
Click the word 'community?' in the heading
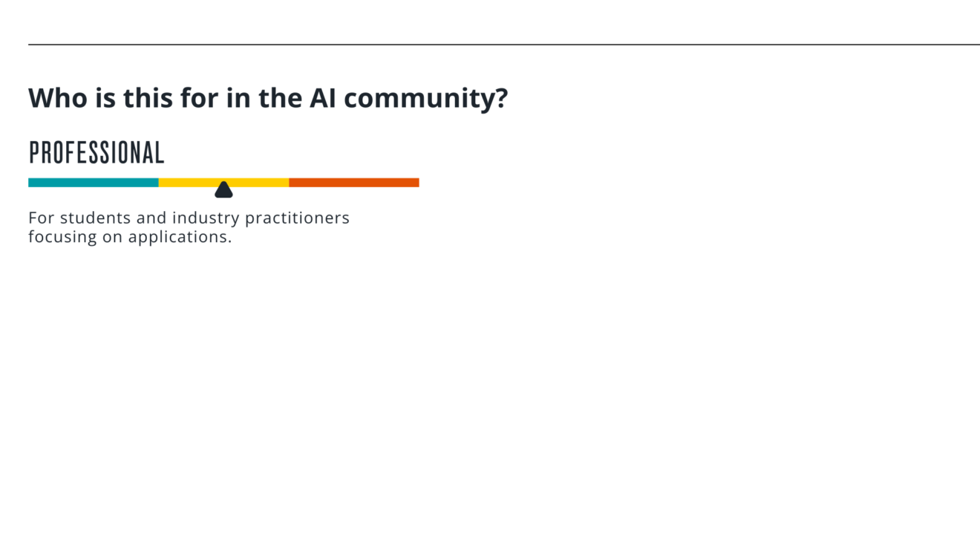(x=426, y=98)
